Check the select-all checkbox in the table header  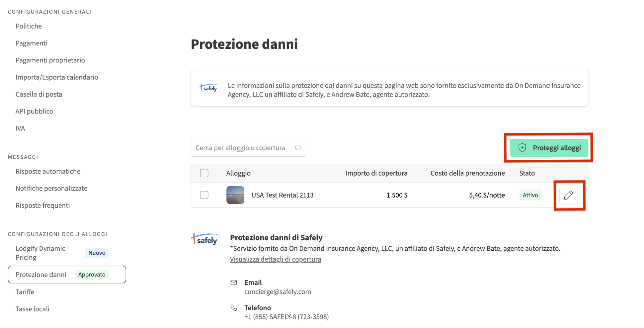coord(204,173)
